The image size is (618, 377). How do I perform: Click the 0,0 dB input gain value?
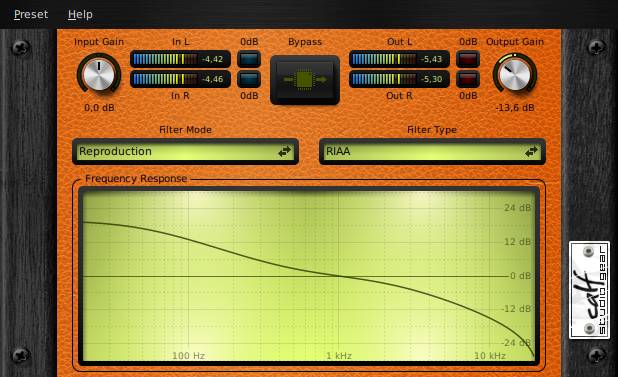[99, 108]
